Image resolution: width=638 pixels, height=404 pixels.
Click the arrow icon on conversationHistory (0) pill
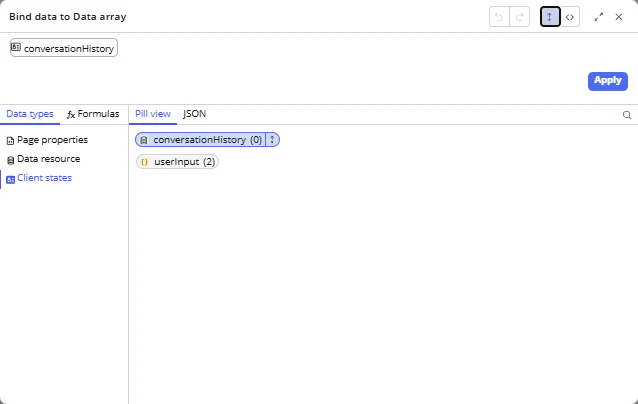click(x=272, y=140)
